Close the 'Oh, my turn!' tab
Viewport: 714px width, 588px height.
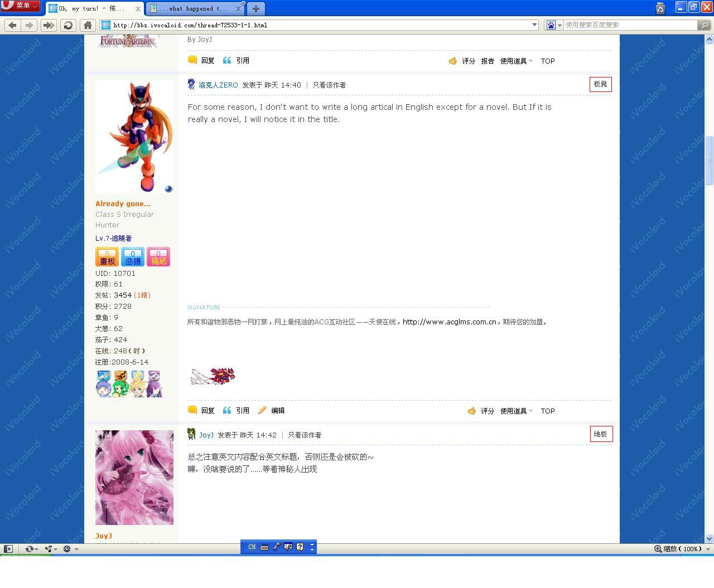(x=138, y=9)
